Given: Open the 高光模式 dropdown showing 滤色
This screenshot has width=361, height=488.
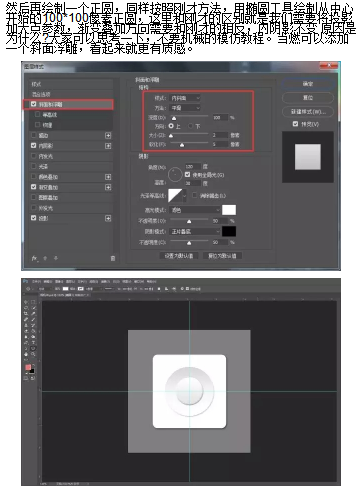Looking at the screenshot, I should 195,210.
